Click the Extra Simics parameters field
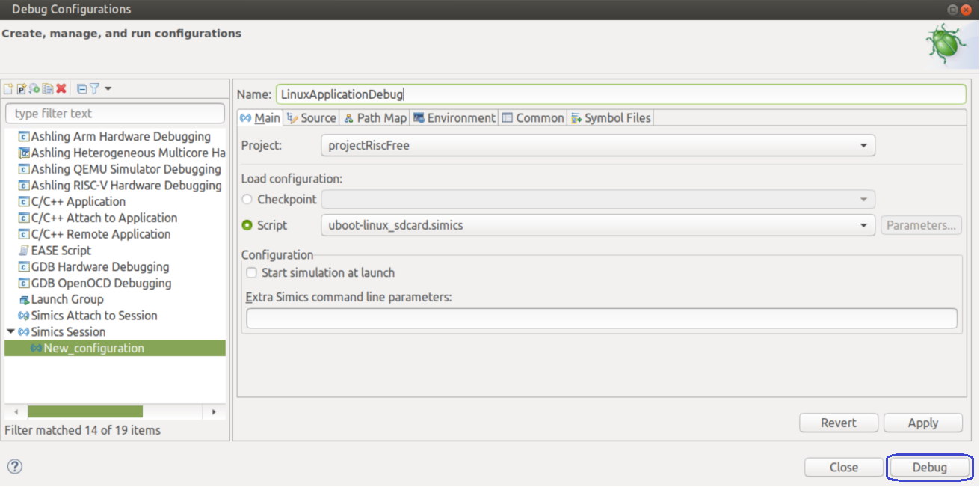This screenshot has height=487, width=980. point(602,319)
